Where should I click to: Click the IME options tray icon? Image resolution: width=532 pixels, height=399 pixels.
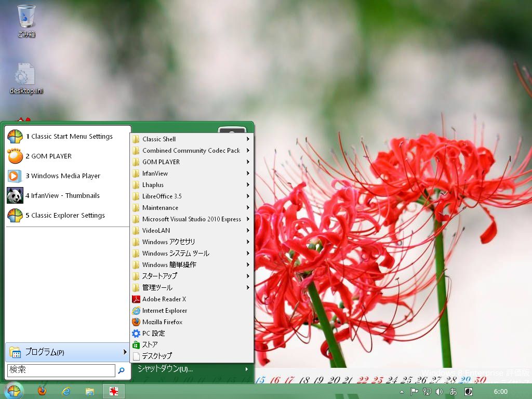tap(469, 392)
